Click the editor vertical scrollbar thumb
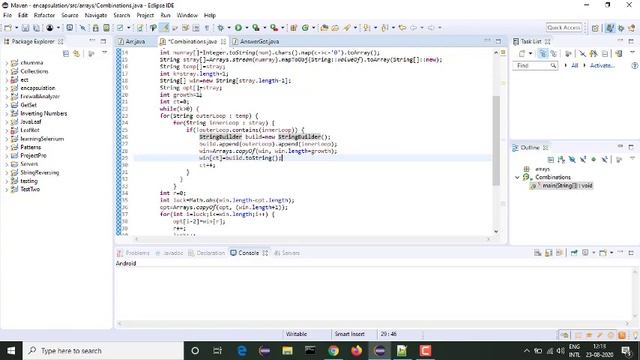The image size is (640, 360). [496, 141]
